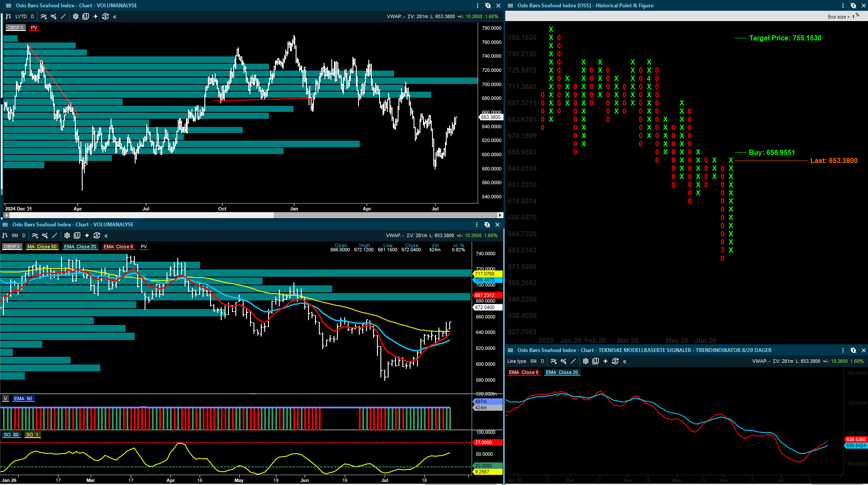This screenshot has height=485, width=868.
Task: Open hamburger menu of Point & Figure window
Action: pos(510,6)
